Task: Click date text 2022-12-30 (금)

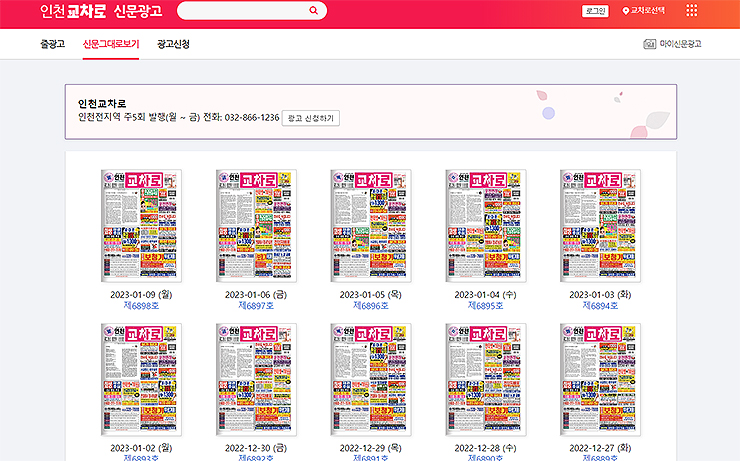Action: (x=256, y=448)
